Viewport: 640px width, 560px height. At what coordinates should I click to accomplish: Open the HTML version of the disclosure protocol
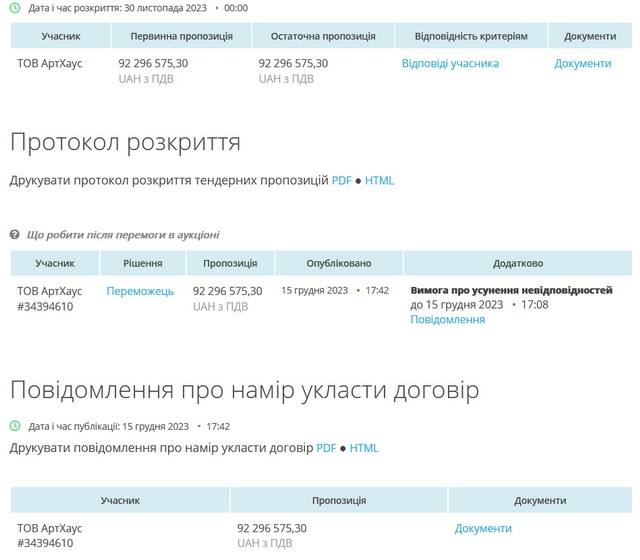379,181
